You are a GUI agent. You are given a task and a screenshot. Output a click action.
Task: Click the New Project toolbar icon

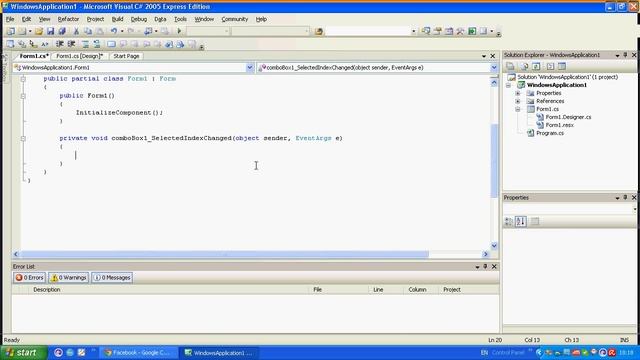point(11,31)
